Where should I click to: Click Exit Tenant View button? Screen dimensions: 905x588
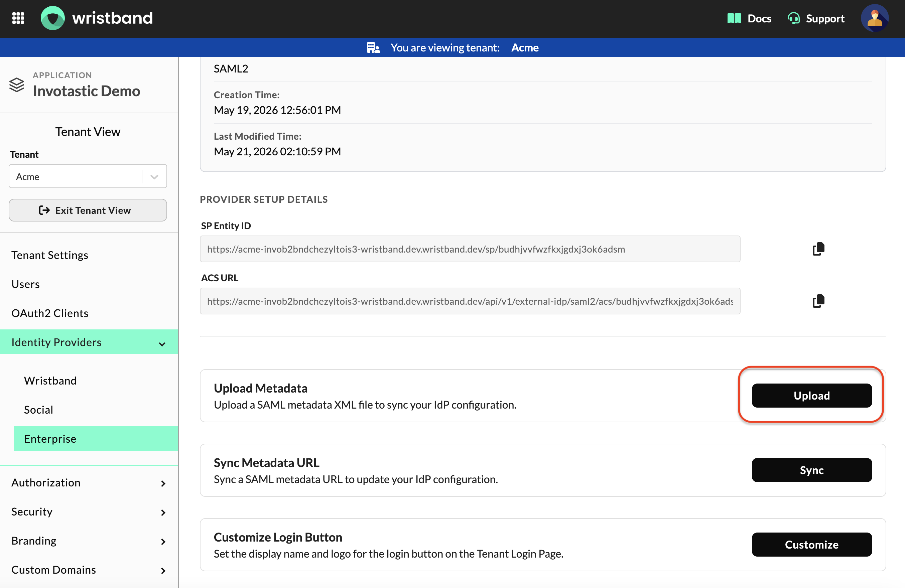point(88,210)
